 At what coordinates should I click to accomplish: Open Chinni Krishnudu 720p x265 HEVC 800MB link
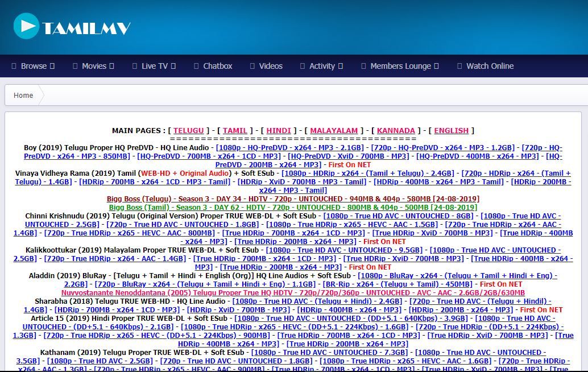pos(130,233)
